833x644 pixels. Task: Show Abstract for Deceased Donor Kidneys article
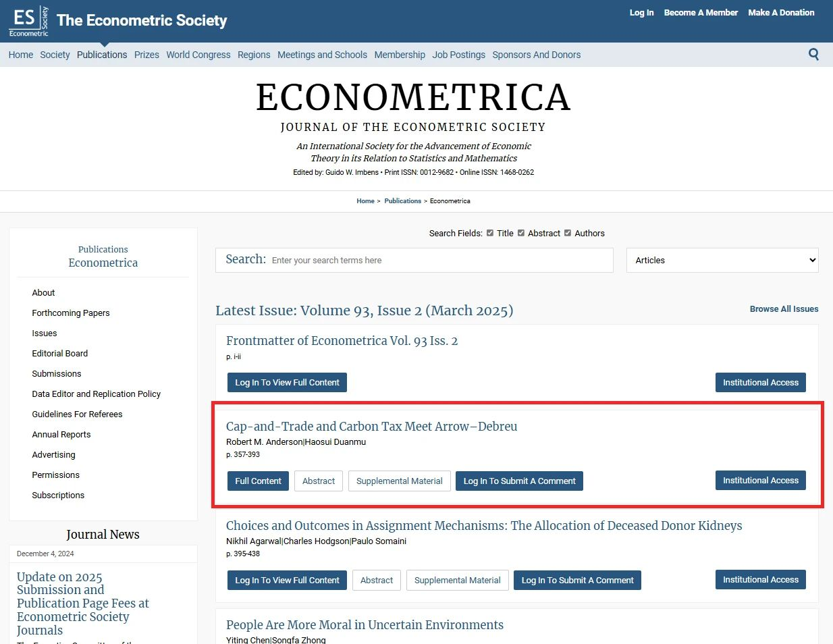[x=377, y=581]
